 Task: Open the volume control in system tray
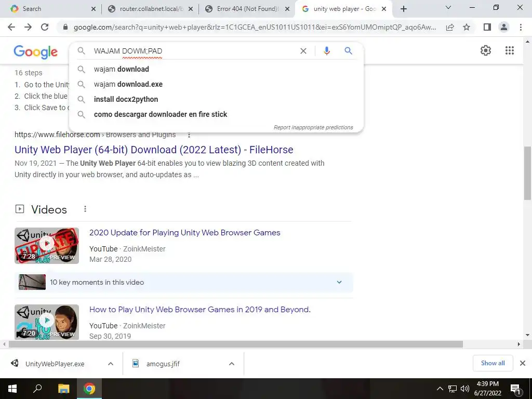coord(465,389)
